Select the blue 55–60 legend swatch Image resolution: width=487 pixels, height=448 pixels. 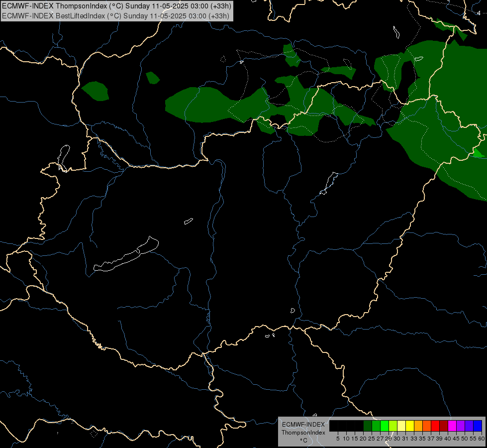[x=478, y=426]
